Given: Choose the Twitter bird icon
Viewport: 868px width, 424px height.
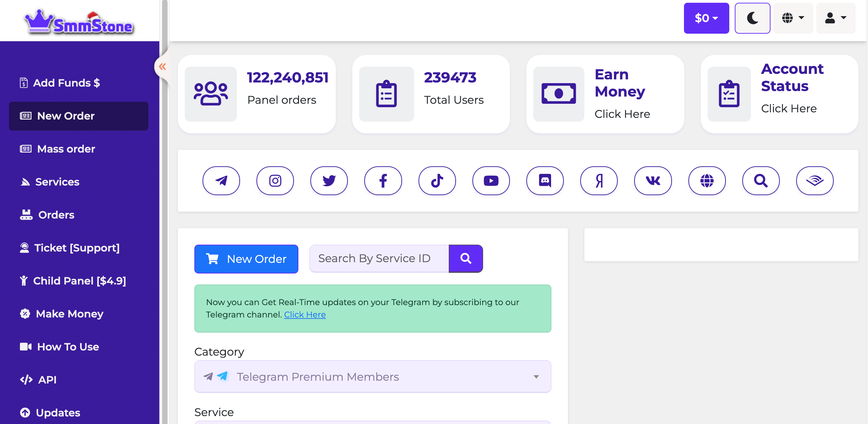Looking at the screenshot, I should point(329,181).
